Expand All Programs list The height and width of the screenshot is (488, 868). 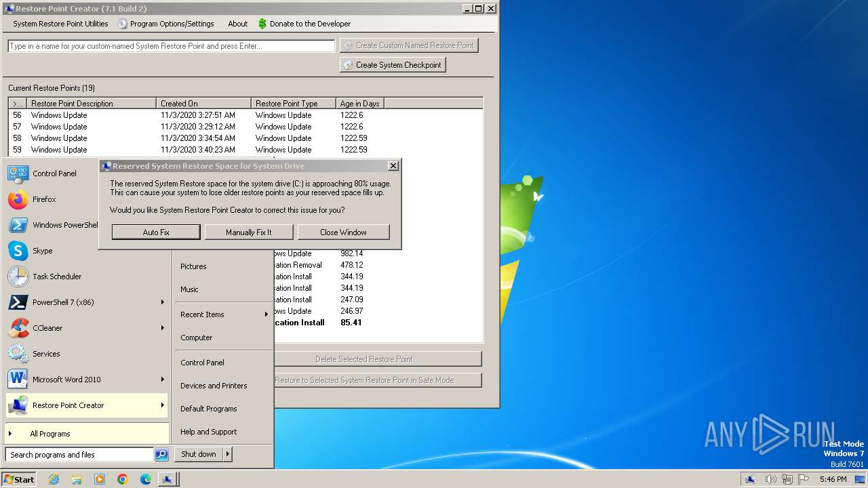(x=87, y=434)
